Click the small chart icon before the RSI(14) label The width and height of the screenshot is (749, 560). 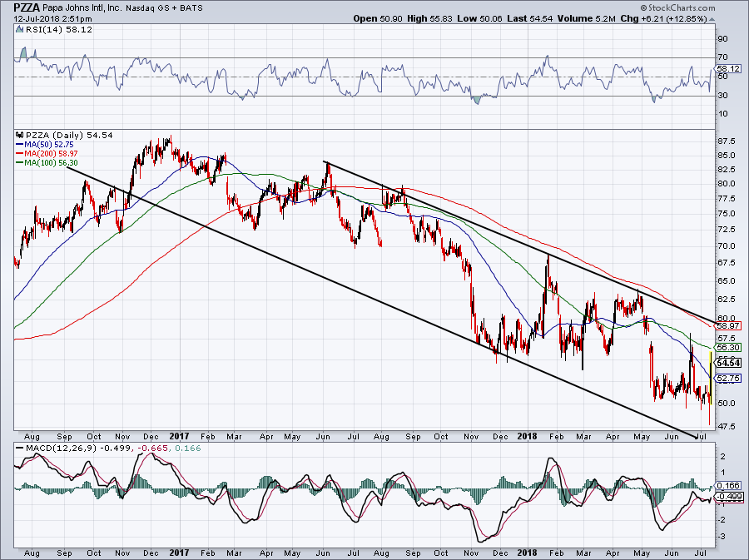[x=19, y=29]
